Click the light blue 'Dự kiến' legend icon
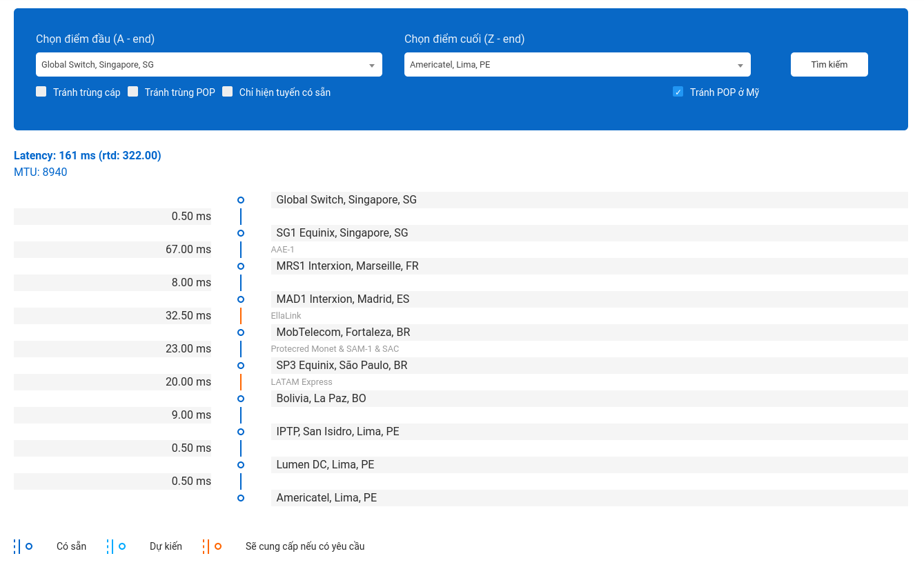The height and width of the screenshot is (567, 924). click(x=117, y=546)
